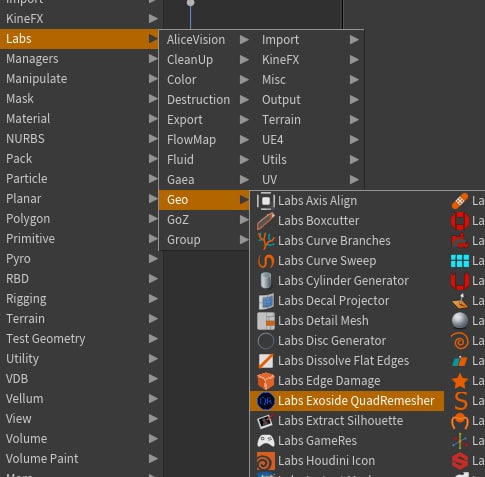Click the orange star icon in second column
This screenshot has width=485, height=477.
pos(460,381)
